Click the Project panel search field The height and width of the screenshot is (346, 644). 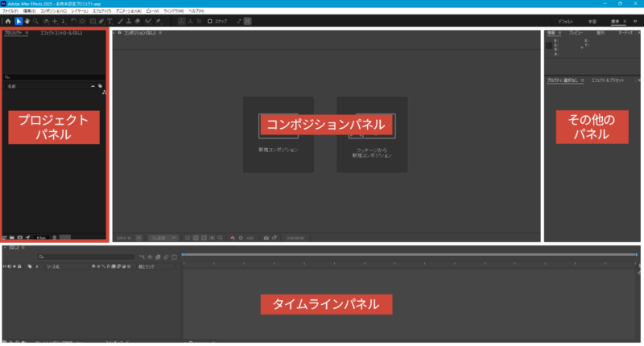click(54, 77)
